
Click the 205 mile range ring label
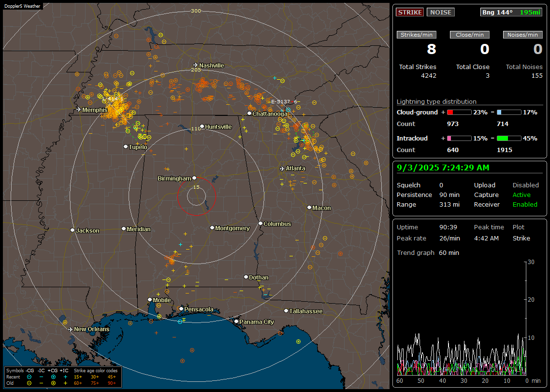(196, 70)
